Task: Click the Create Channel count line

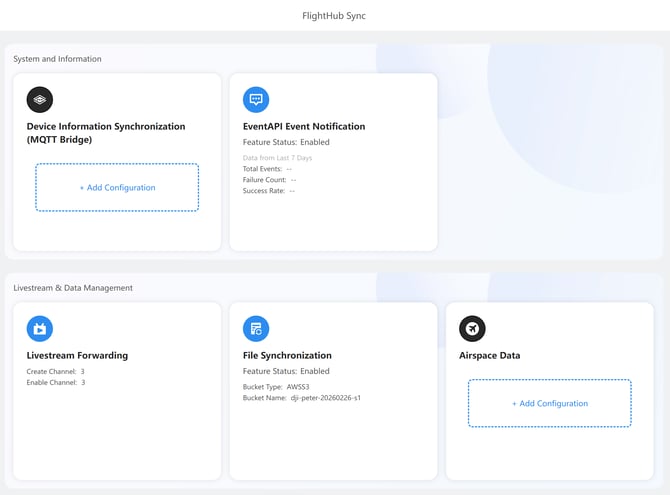Action: tap(56, 371)
